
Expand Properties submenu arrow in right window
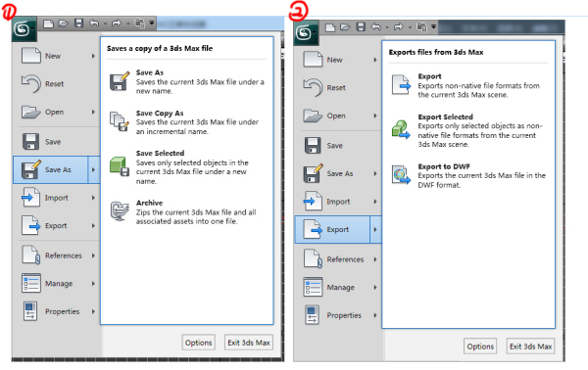pos(375,315)
